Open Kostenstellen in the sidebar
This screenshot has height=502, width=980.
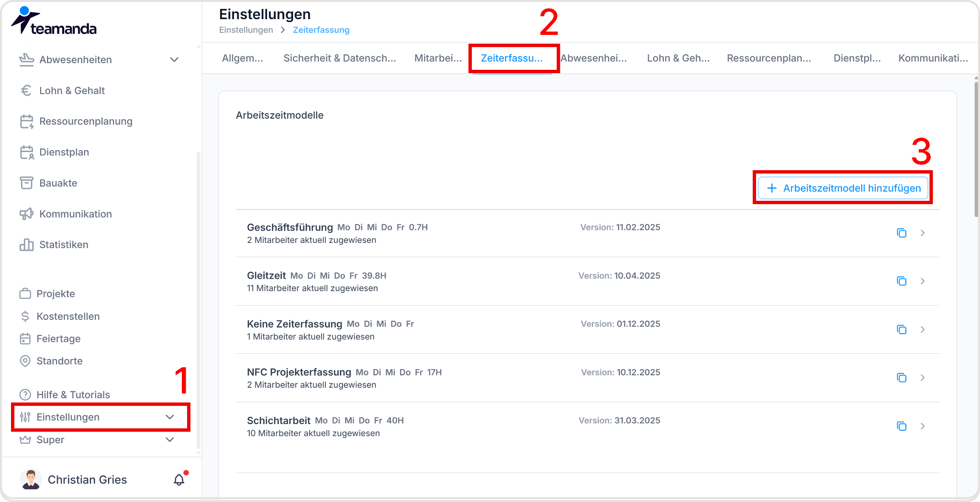click(68, 316)
